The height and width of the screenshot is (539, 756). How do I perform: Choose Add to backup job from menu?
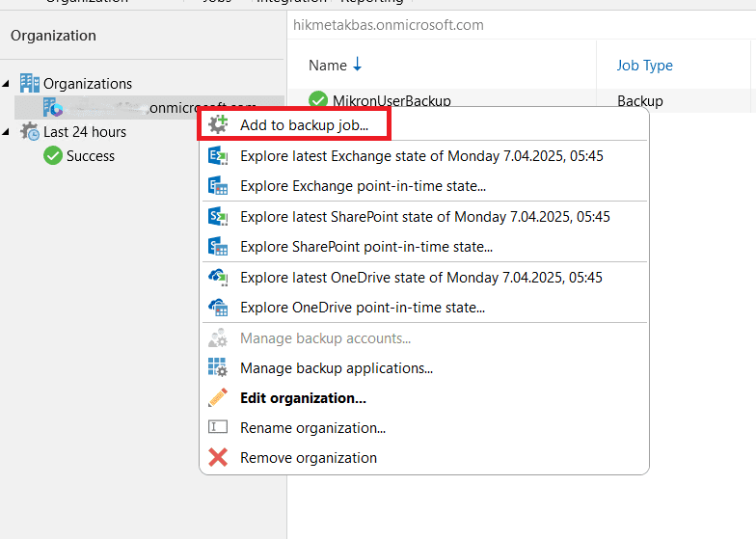pyautogui.click(x=305, y=125)
